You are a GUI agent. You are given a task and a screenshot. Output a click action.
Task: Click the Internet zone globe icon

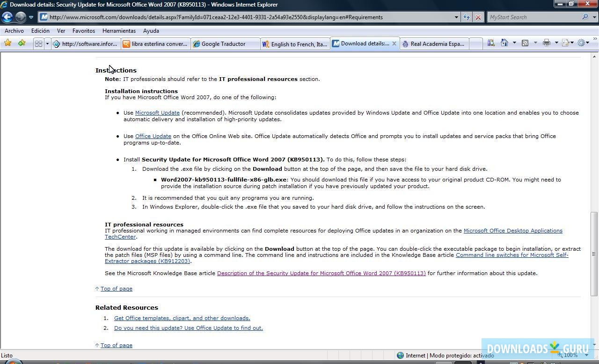[x=400, y=356]
